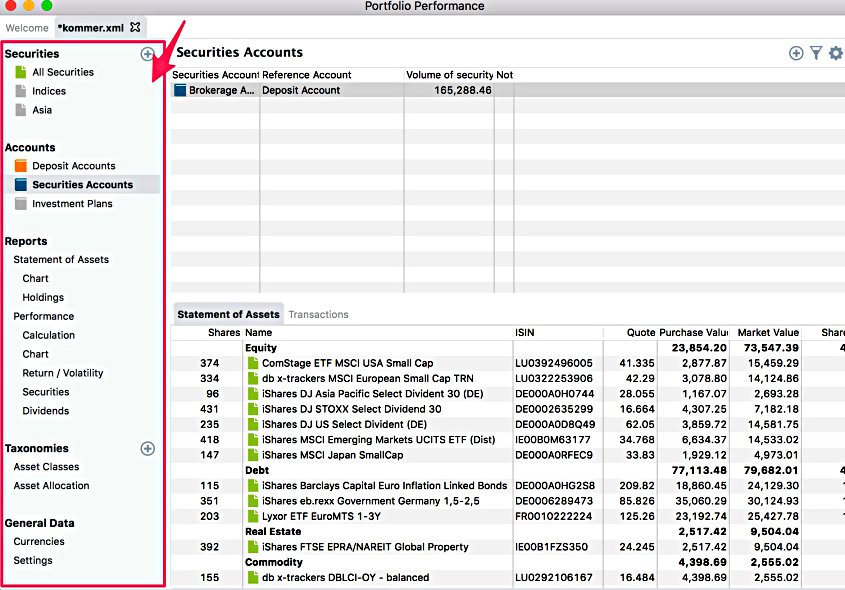Screen dimensions: 845x590
Task: Select the Real Estate category row
Action: (x=508, y=532)
